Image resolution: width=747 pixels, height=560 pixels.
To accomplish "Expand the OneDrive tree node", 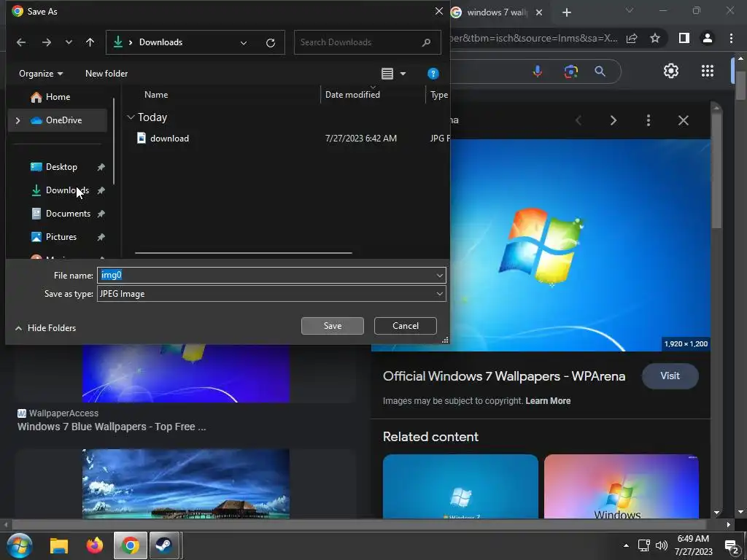I will pyautogui.click(x=18, y=120).
